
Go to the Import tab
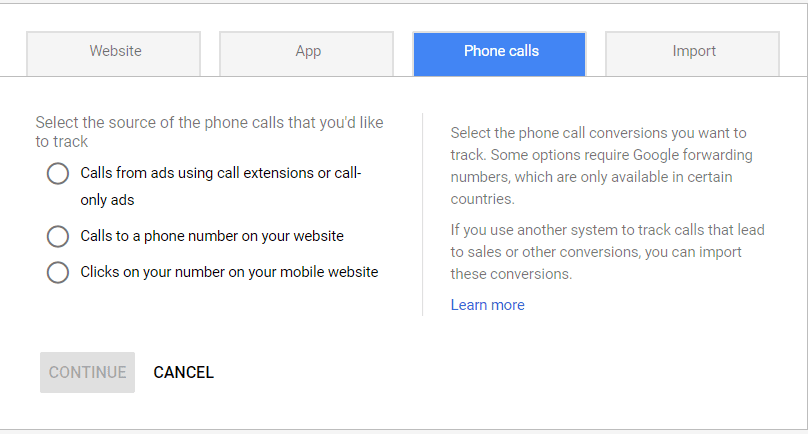[692, 54]
